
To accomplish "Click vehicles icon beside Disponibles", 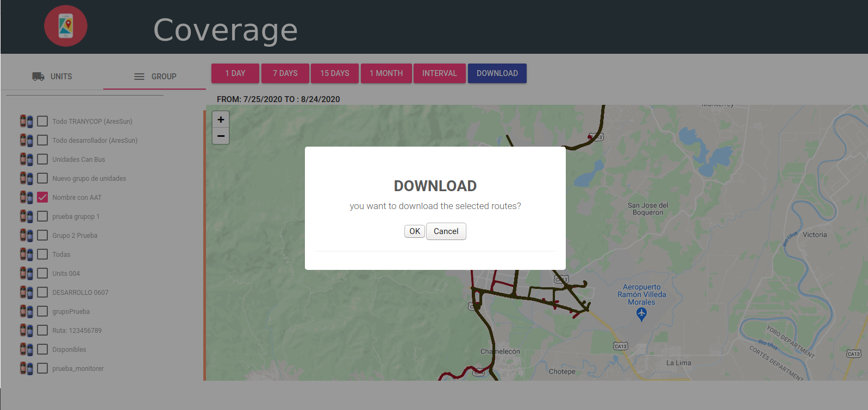I will (27, 349).
